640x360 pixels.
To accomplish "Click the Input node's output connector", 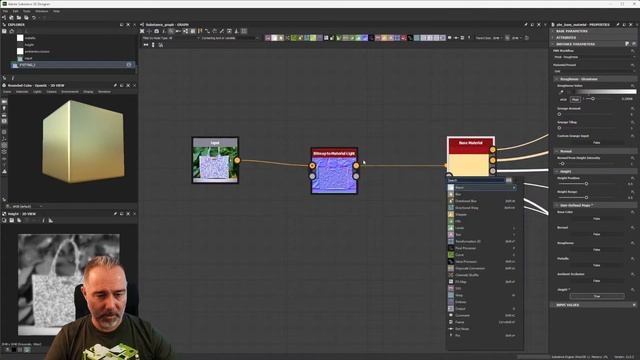I will click(237, 160).
